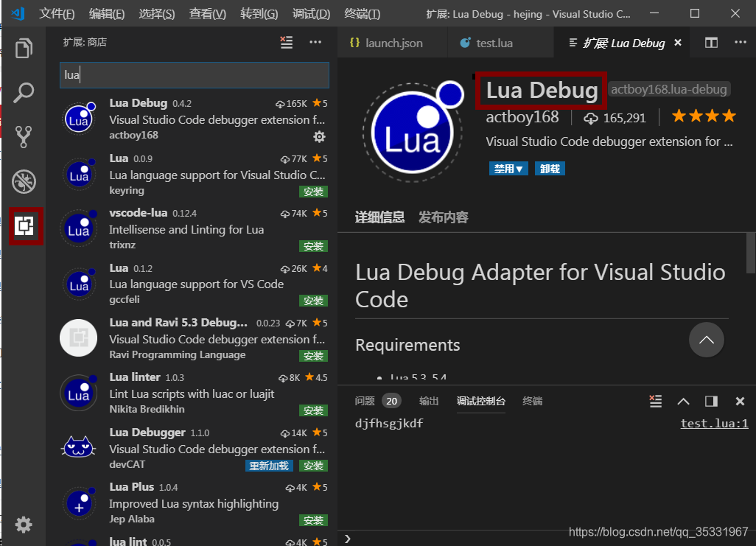The width and height of the screenshot is (756, 546).
Task: Open the Extensions view icon
Action: click(x=24, y=225)
